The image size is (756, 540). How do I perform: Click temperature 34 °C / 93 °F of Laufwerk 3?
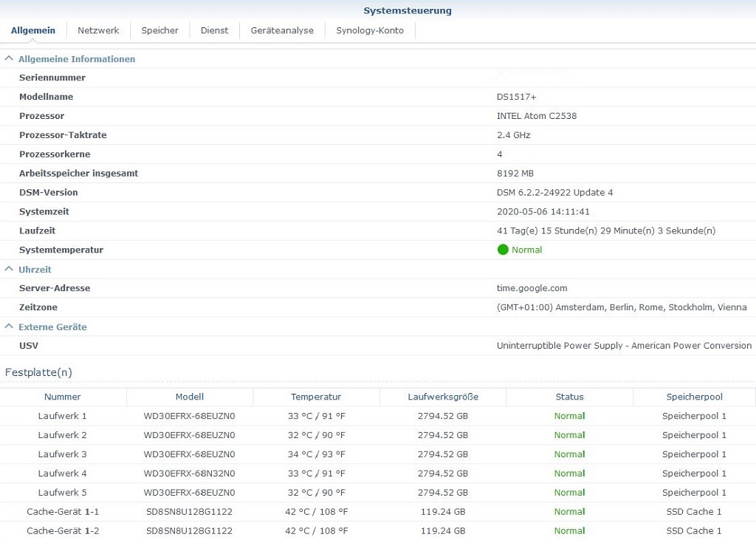point(316,454)
